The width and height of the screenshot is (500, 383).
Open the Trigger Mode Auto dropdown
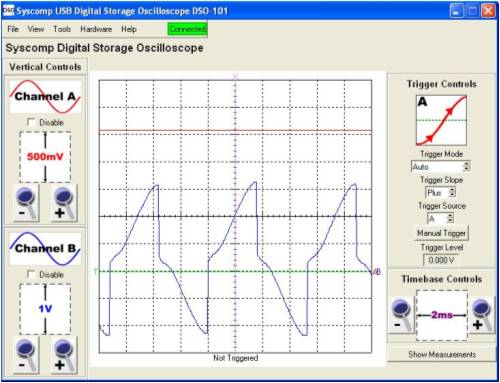point(441,167)
